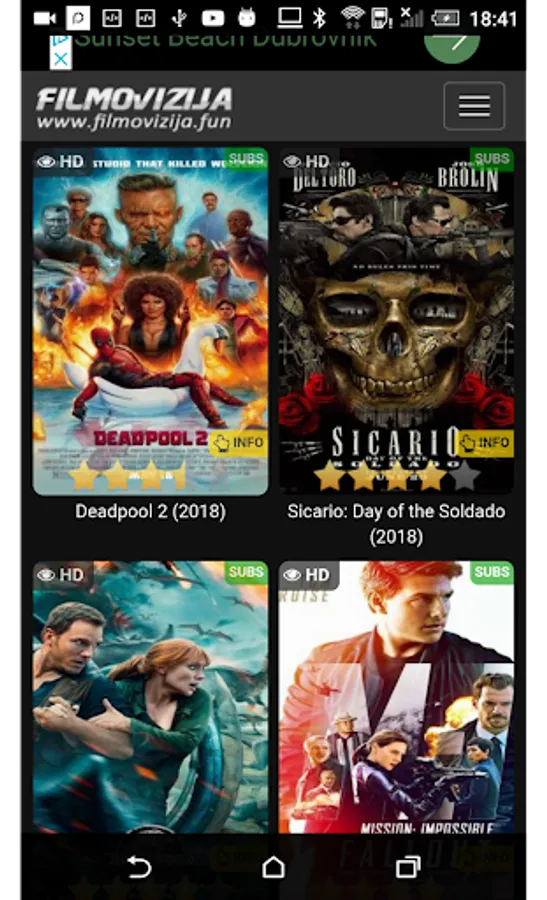Open Deadpool 2 poster thumbnail
The width and height of the screenshot is (547, 900).
click(x=150, y=321)
